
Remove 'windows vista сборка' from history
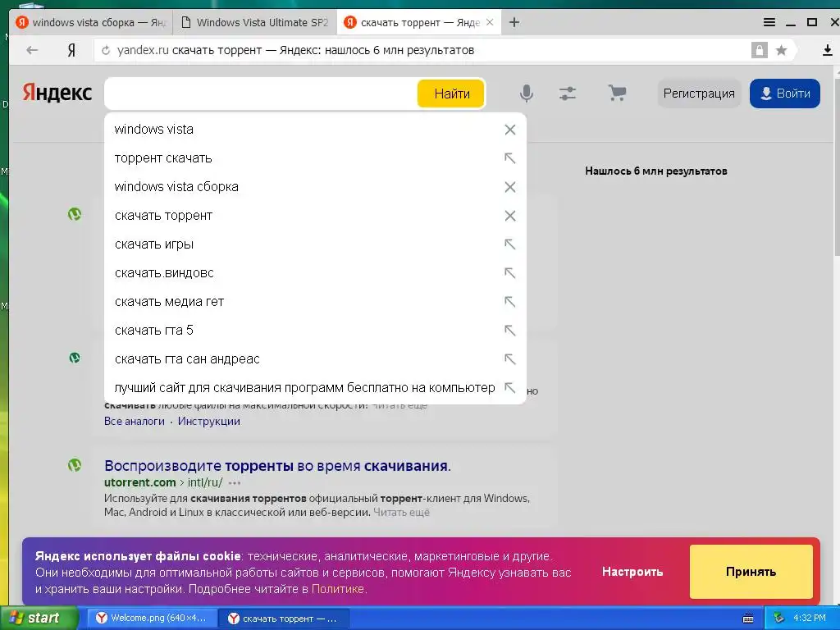[510, 187]
